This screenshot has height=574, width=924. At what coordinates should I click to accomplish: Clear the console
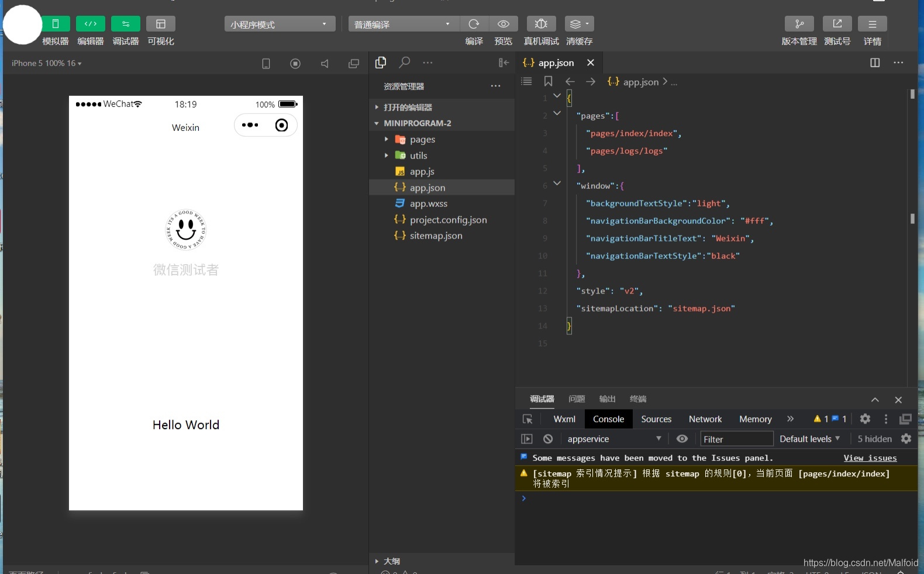point(548,439)
